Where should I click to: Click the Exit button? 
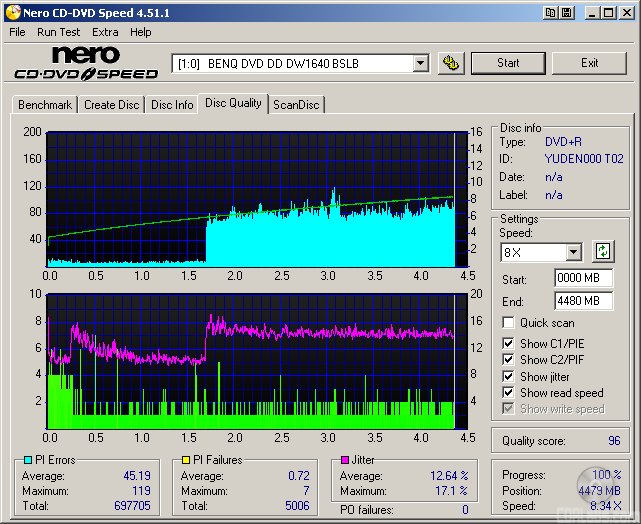tap(589, 63)
